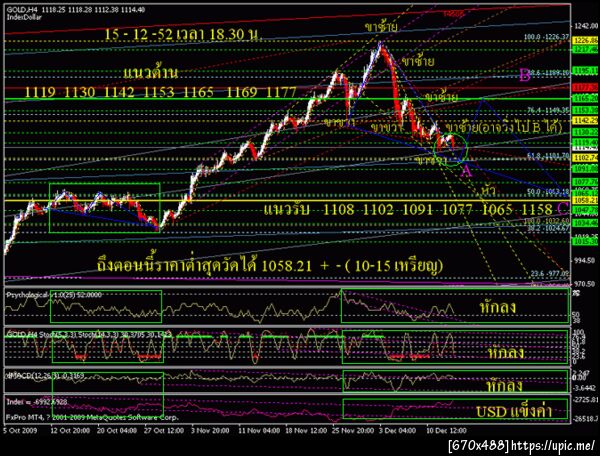Image resolution: width=600 pixels, height=456 pixels.
Task: Click Fibonacci label '38.2 -1024.67'
Action: [548, 228]
